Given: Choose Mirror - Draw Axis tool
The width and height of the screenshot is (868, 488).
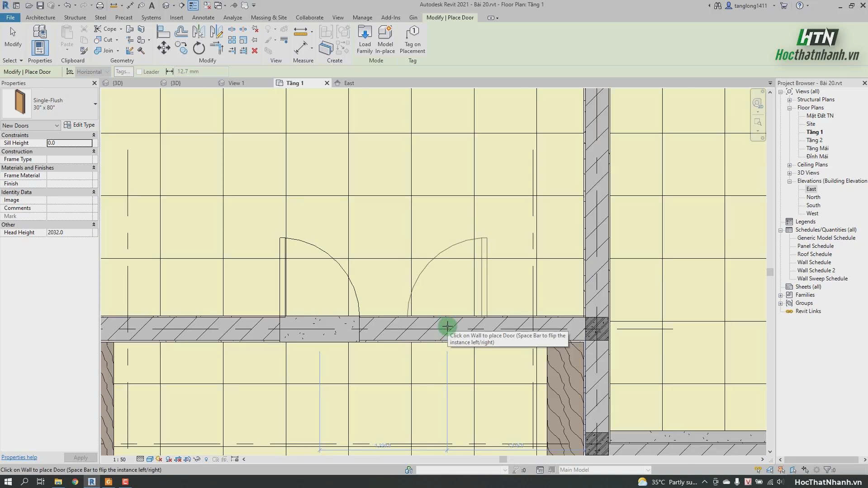Looking at the screenshot, I should pos(216,31).
